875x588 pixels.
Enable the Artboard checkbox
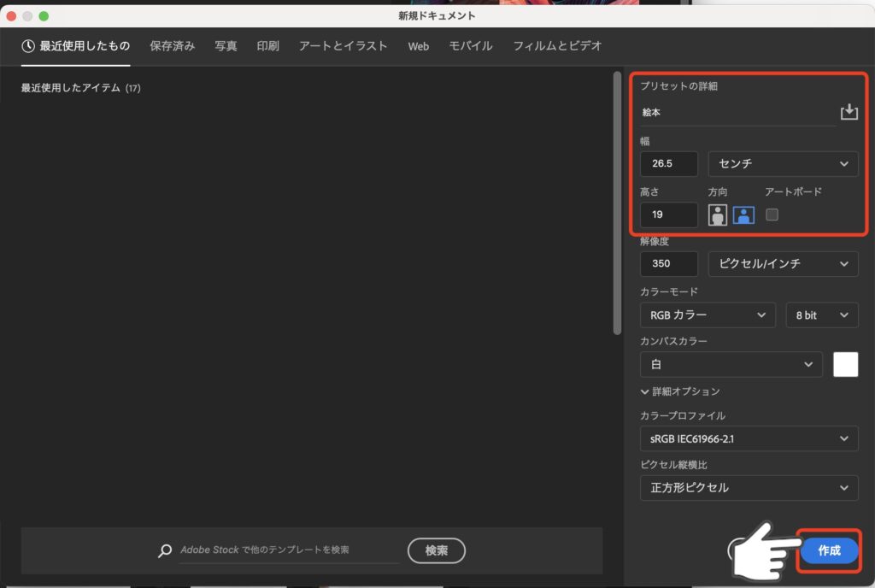coord(772,215)
